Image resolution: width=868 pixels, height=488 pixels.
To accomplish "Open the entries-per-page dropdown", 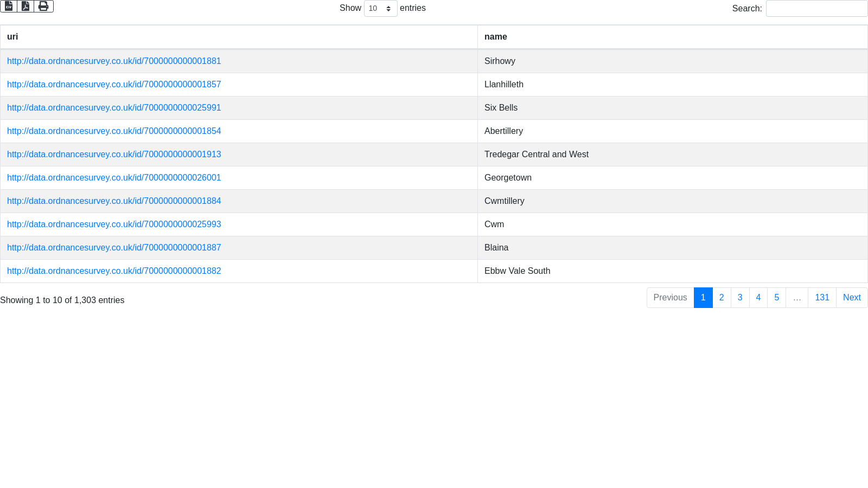I will pyautogui.click(x=380, y=9).
